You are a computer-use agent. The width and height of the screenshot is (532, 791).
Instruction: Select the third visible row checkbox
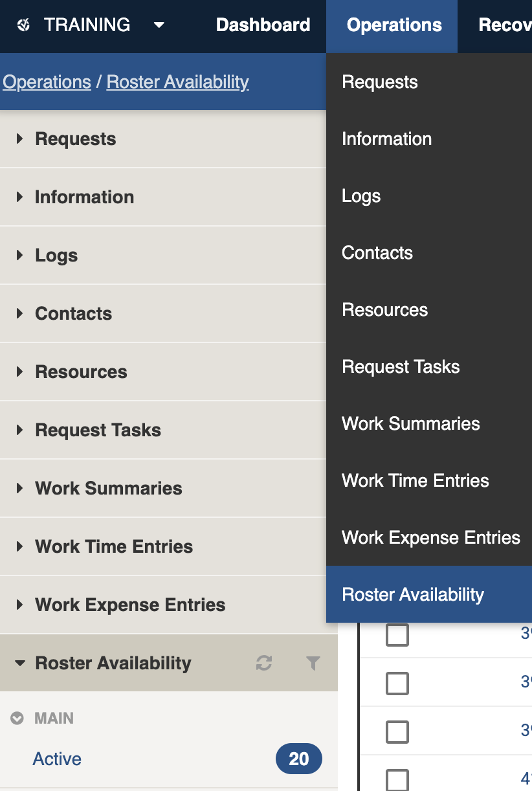[x=397, y=732]
